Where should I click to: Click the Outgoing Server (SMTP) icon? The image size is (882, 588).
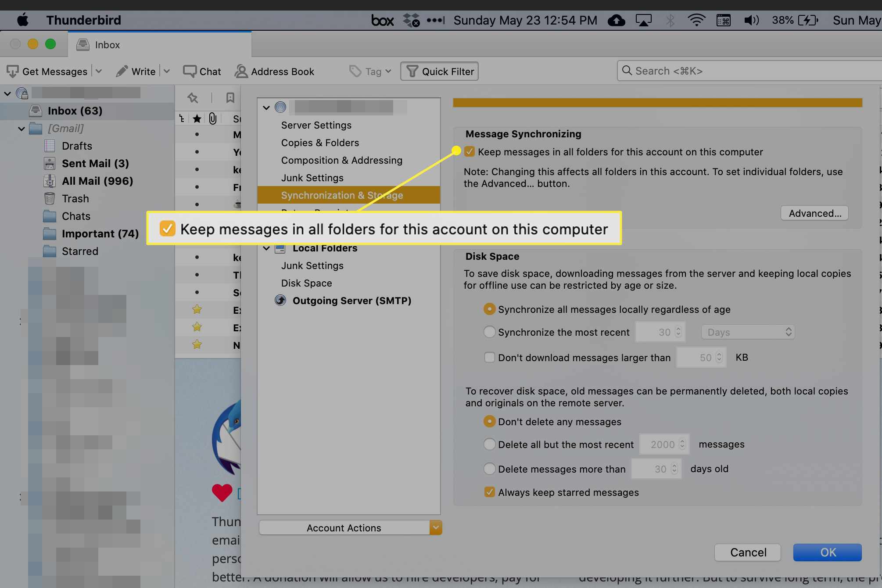coord(280,300)
